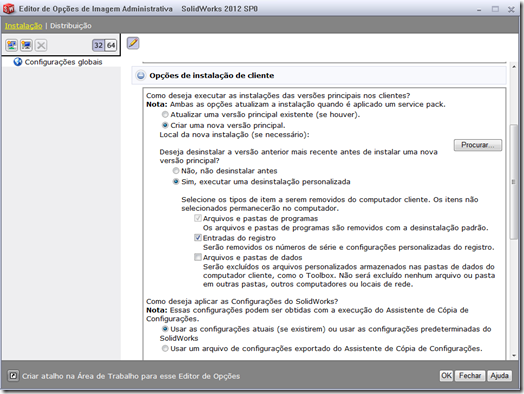Screen dimensions: 524x394
Task: Click the 'Opções de instalação de cliente' heading text
Action: pyautogui.click(x=212, y=76)
